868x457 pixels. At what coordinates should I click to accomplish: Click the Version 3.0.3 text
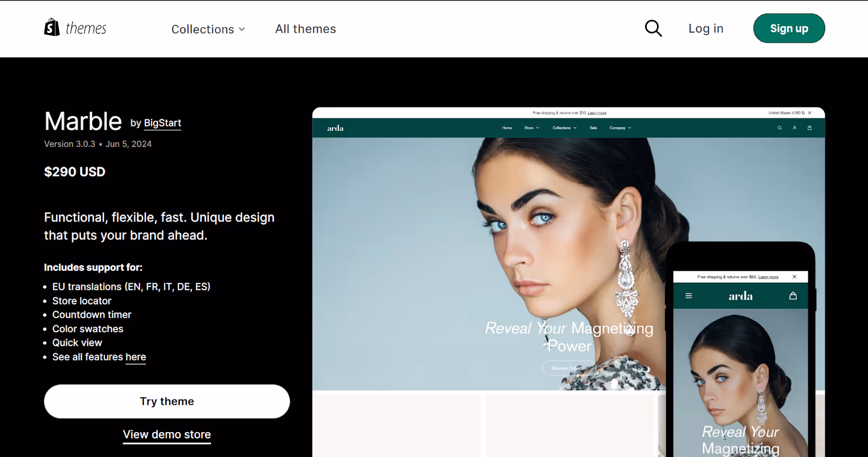coord(69,144)
